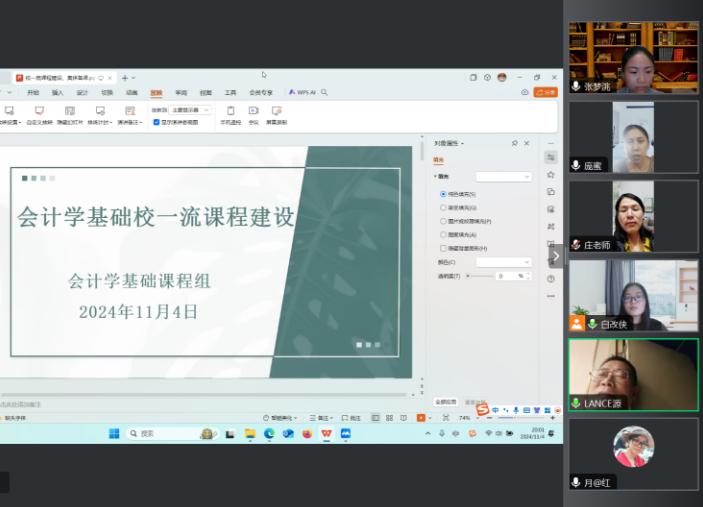The image size is (703, 507).
Task: Select the 渐变填充 gradient fill option
Action: [x=443, y=207]
